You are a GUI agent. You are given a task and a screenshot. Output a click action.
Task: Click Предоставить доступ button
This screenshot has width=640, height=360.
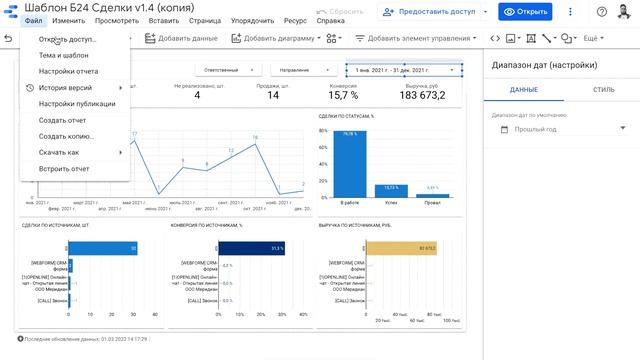[429, 12]
